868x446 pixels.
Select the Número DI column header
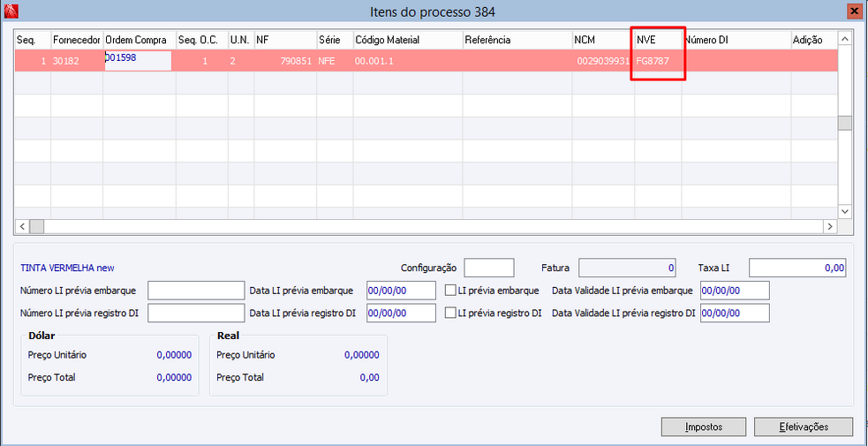[x=736, y=40]
